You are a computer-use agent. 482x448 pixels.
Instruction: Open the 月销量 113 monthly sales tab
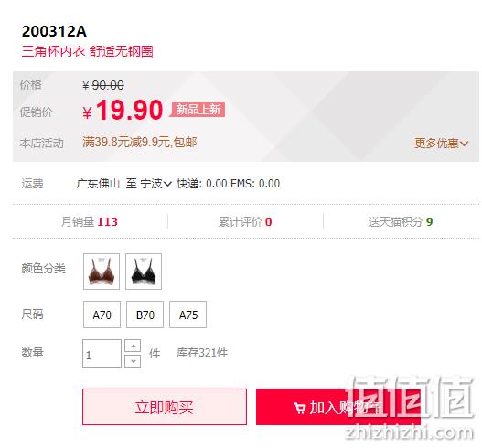tap(90, 221)
